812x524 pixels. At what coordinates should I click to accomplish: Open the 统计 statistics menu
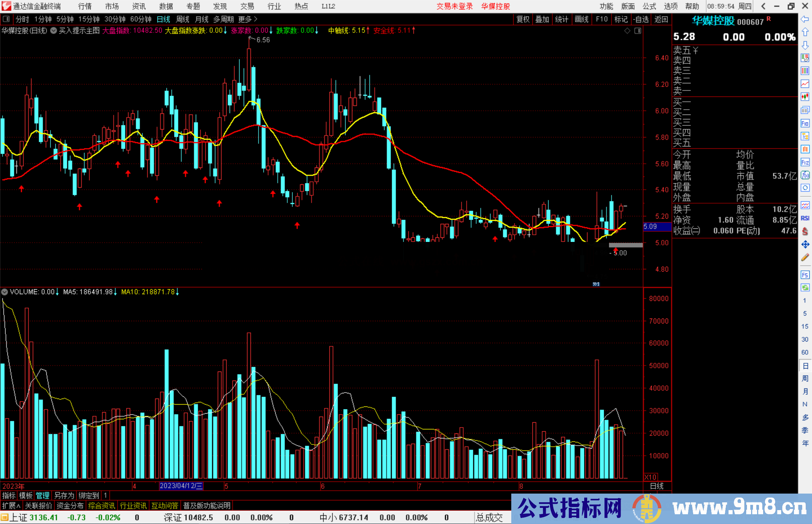pos(562,19)
